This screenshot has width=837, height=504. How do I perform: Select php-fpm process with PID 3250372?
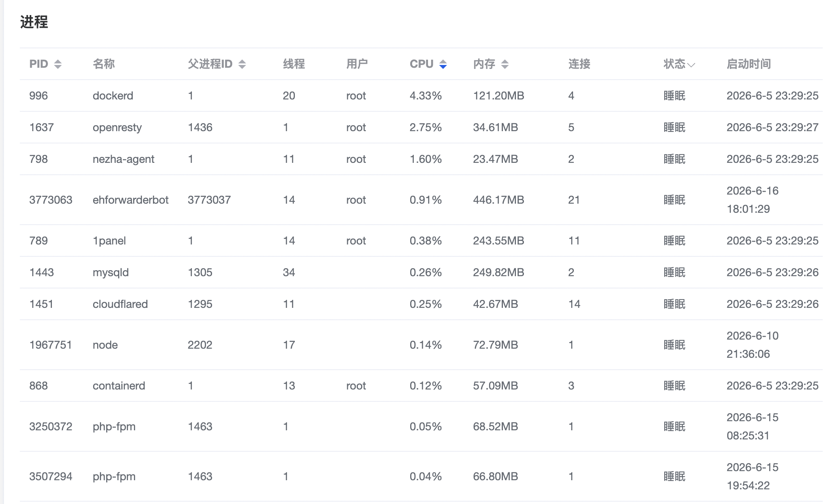pos(421,426)
